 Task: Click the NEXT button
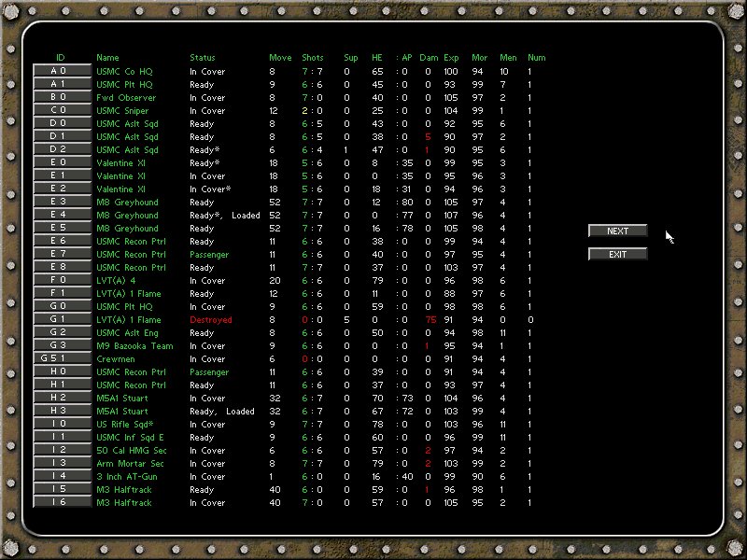coord(618,231)
